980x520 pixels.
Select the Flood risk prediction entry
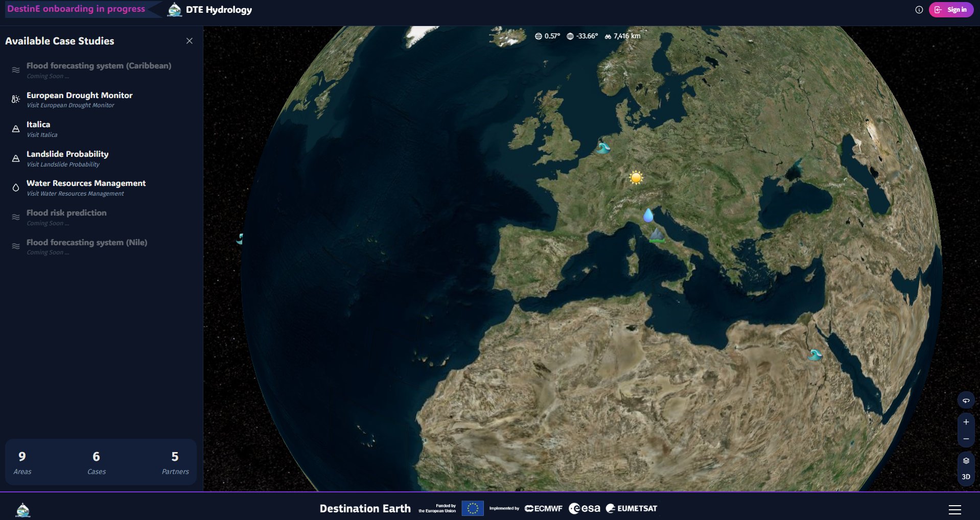101,218
